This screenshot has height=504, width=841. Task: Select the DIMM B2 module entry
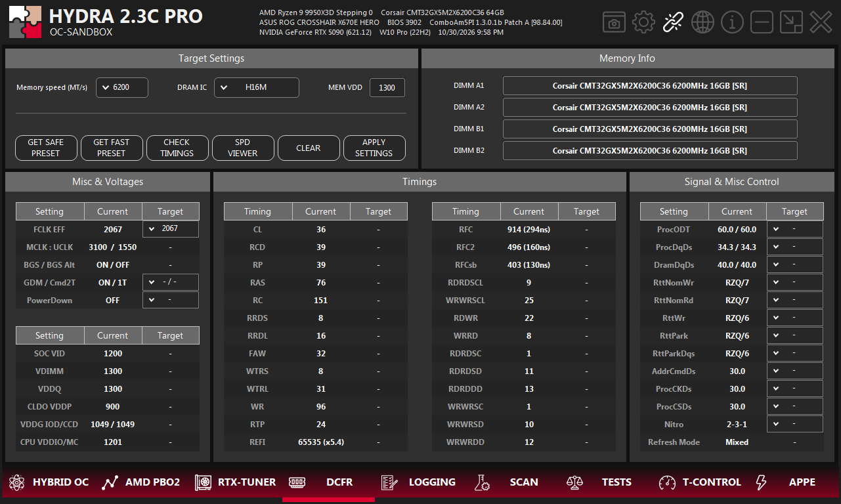point(650,150)
